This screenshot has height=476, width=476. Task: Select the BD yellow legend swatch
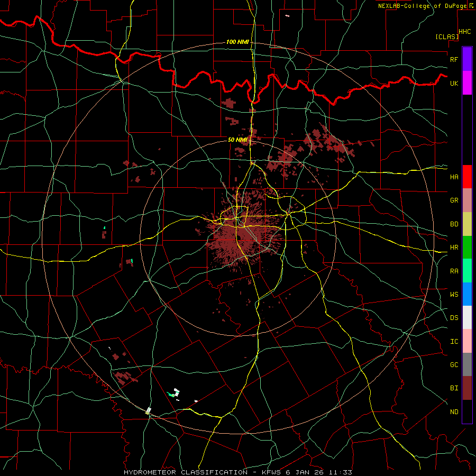(x=467, y=224)
